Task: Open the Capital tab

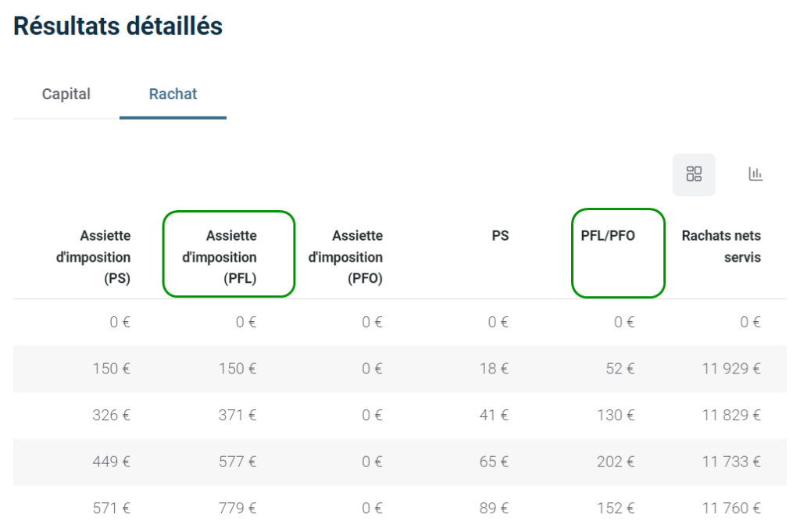Action: click(66, 95)
